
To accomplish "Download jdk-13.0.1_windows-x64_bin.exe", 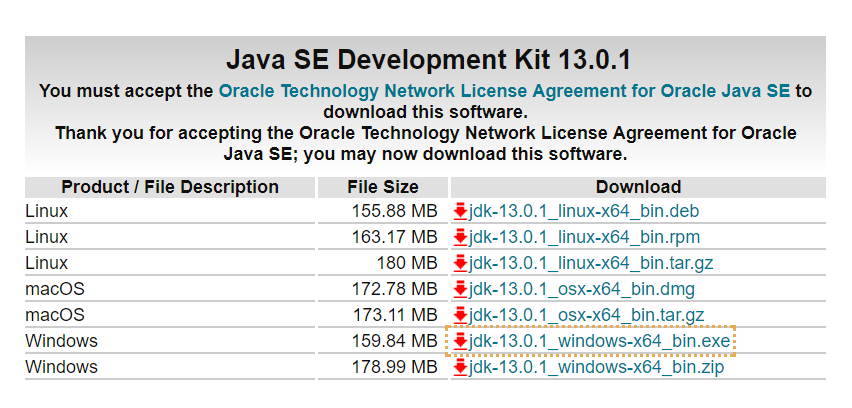I will tap(599, 342).
